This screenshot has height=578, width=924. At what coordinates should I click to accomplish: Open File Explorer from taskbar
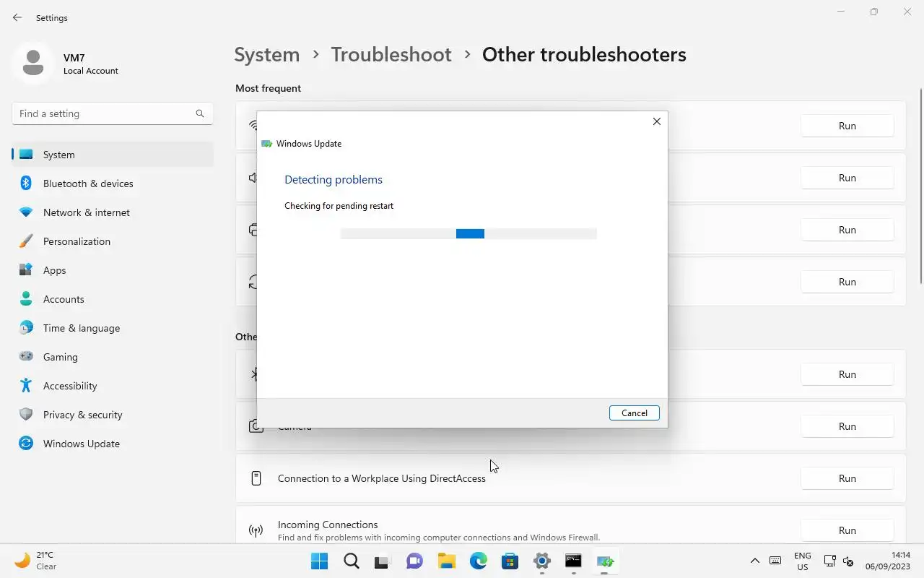pos(446,561)
